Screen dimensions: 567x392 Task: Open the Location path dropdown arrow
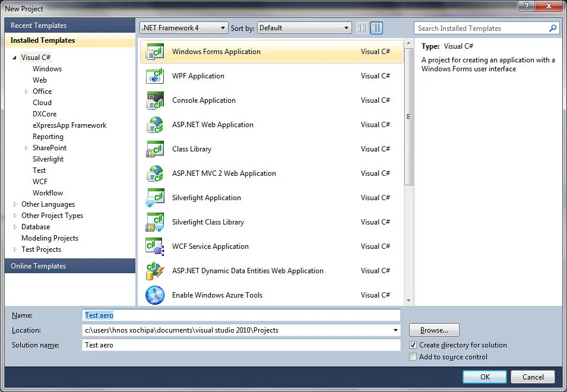395,330
